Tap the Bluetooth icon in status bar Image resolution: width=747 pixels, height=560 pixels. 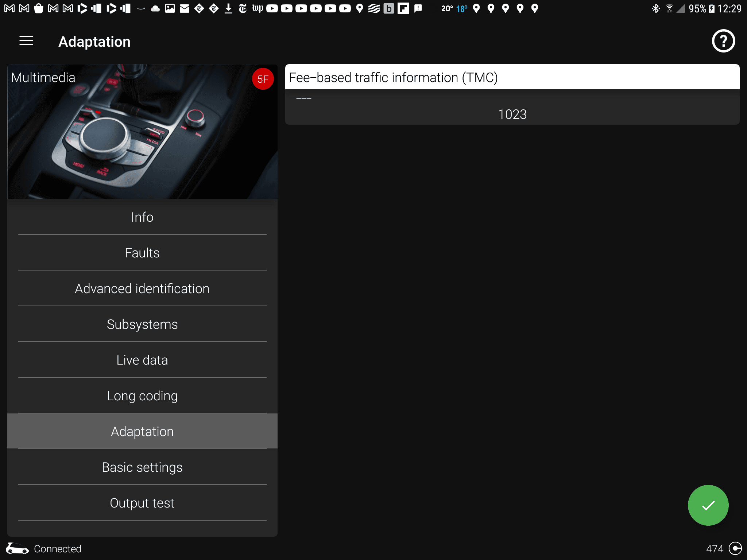[655, 8]
